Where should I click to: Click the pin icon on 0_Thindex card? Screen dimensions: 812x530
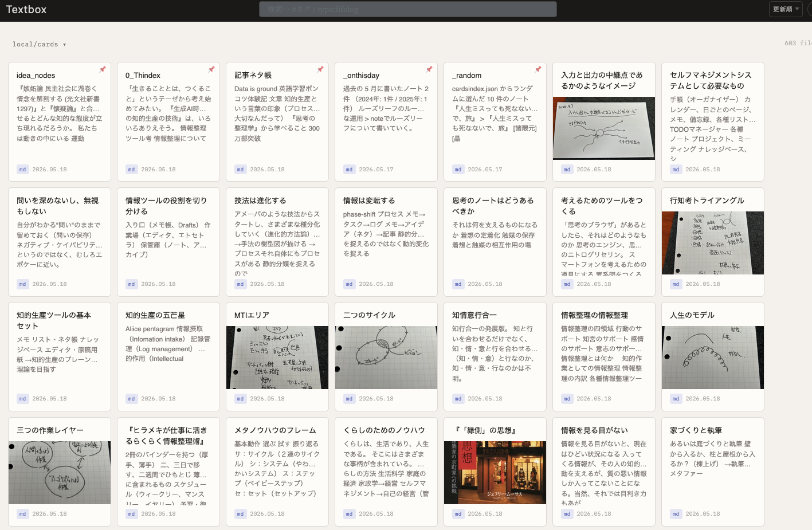[211, 69]
